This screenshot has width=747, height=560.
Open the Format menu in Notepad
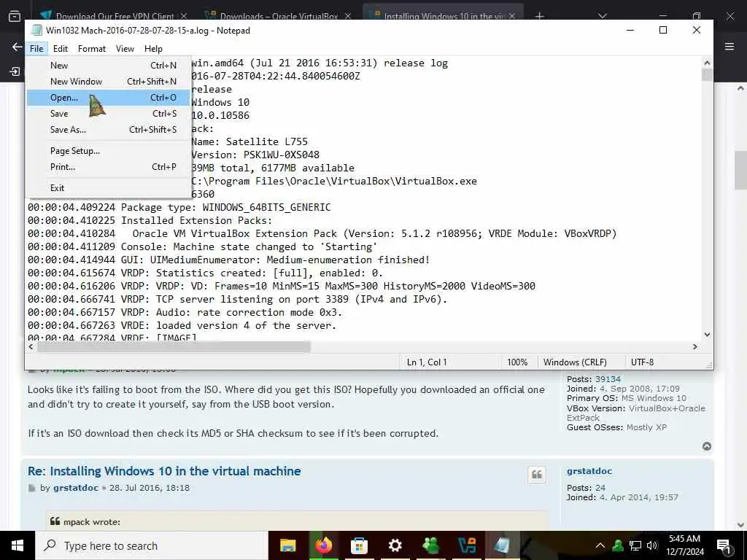[92, 49]
